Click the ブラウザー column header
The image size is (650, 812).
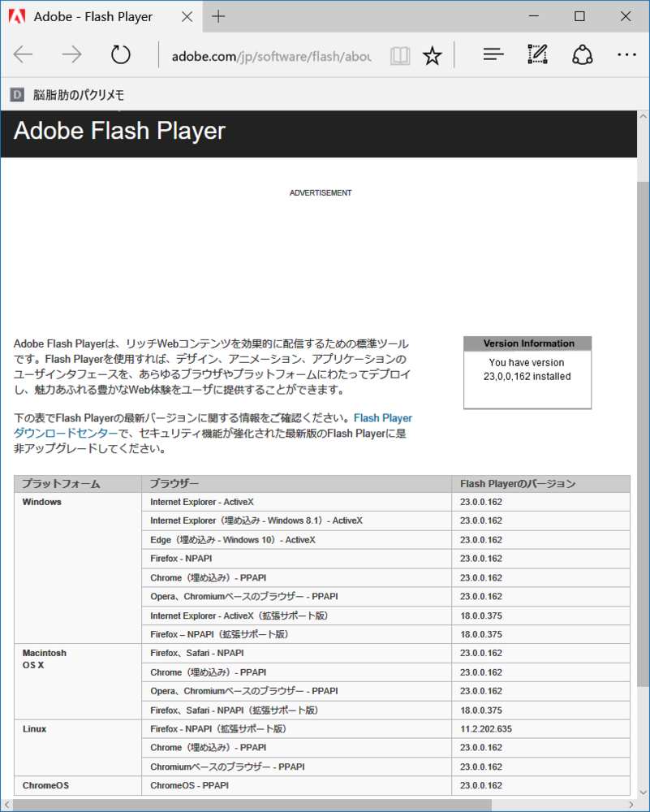point(296,484)
